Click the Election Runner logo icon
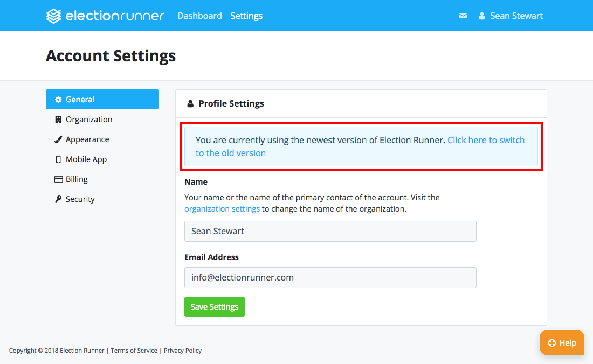Screen dimensions: 593x364 click(54, 16)
